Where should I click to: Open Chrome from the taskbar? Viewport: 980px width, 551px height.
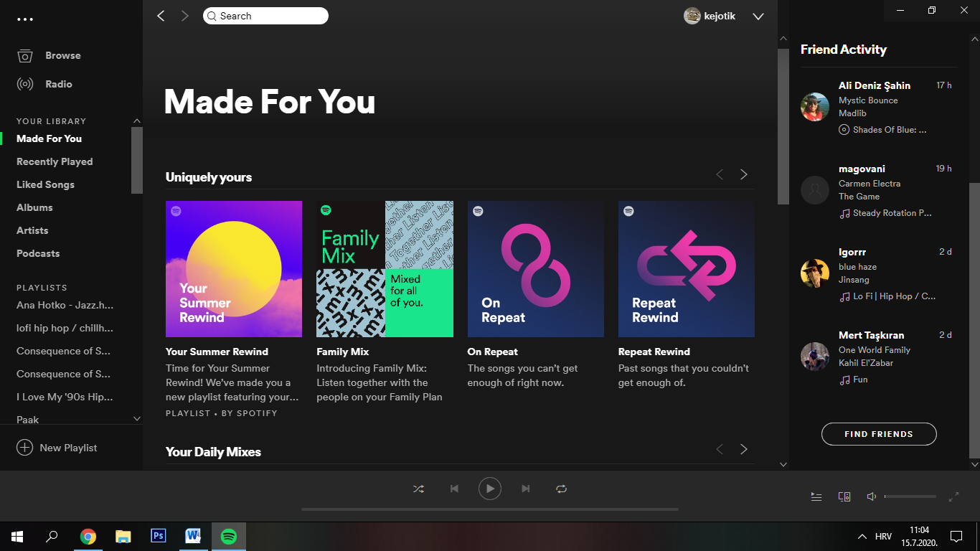(88, 537)
